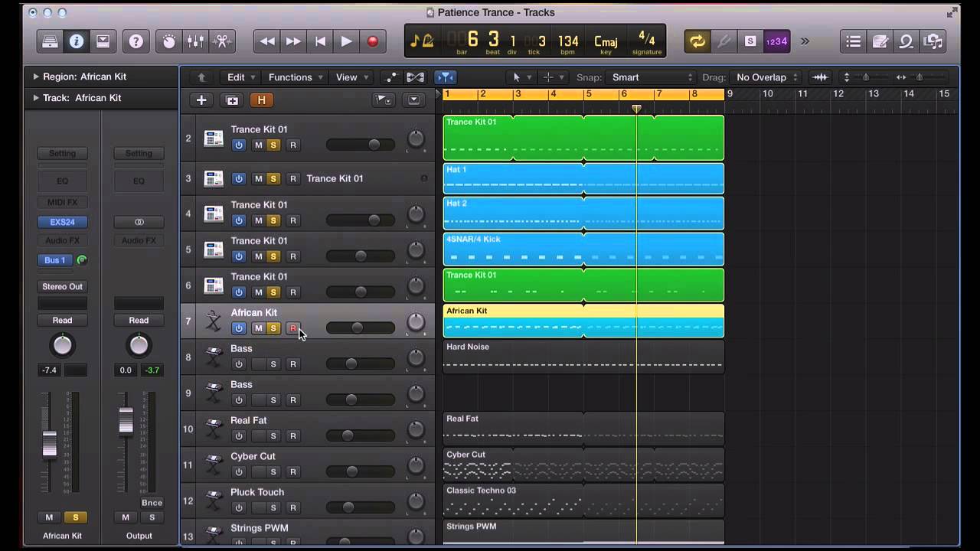
Task: Start playback with Play button
Action: coord(346,41)
